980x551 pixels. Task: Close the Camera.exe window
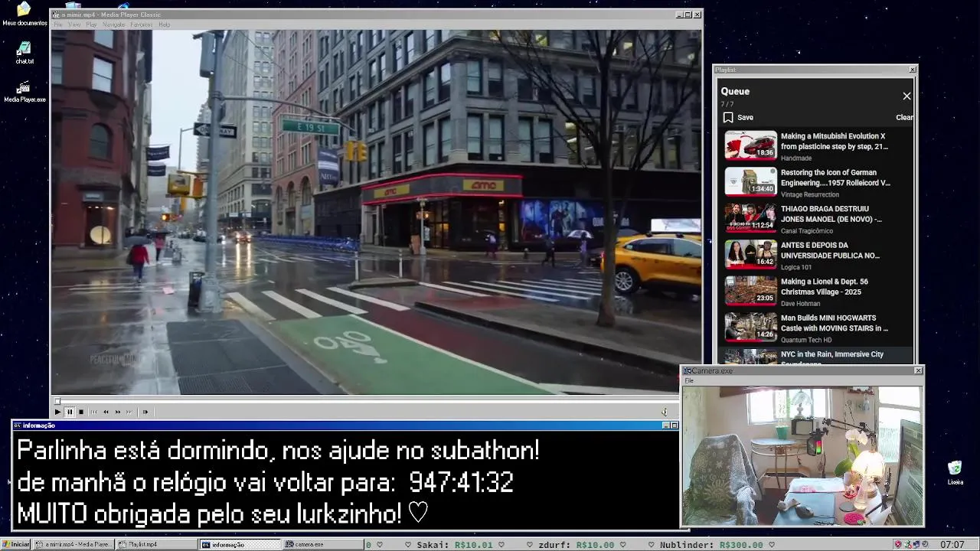(x=918, y=370)
